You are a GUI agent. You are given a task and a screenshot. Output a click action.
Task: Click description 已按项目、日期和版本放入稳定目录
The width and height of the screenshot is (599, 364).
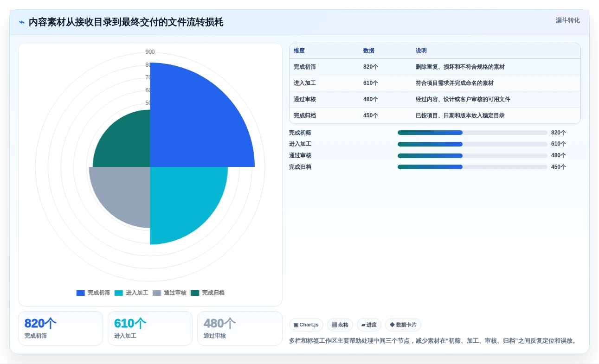[x=460, y=116]
